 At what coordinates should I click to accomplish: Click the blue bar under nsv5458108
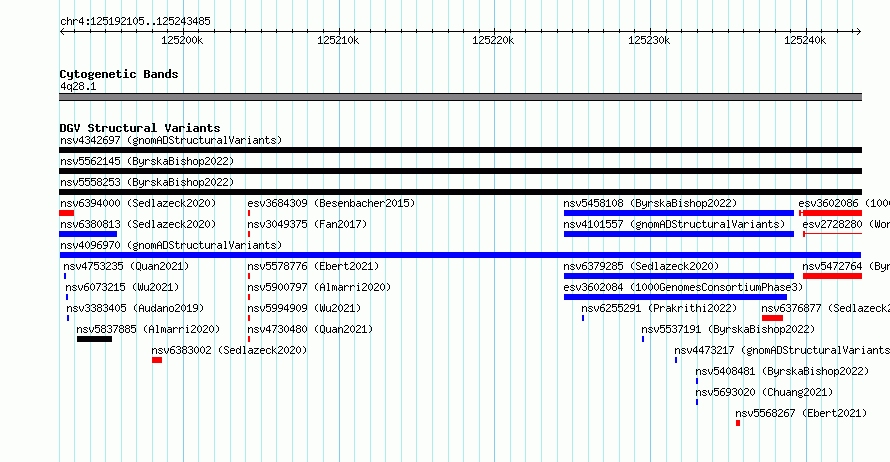pyautogui.click(x=679, y=213)
